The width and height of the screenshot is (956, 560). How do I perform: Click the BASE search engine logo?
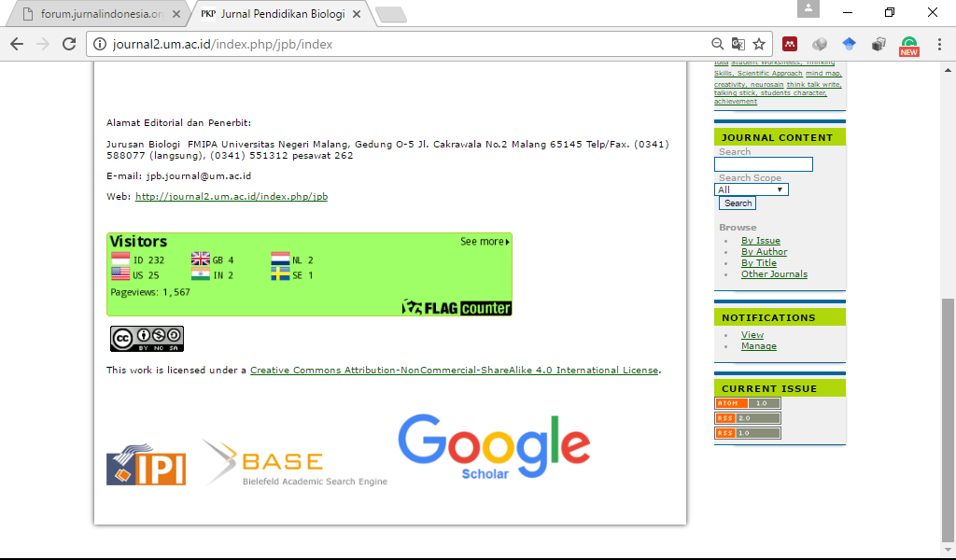pyautogui.click(x=294, y=464)
